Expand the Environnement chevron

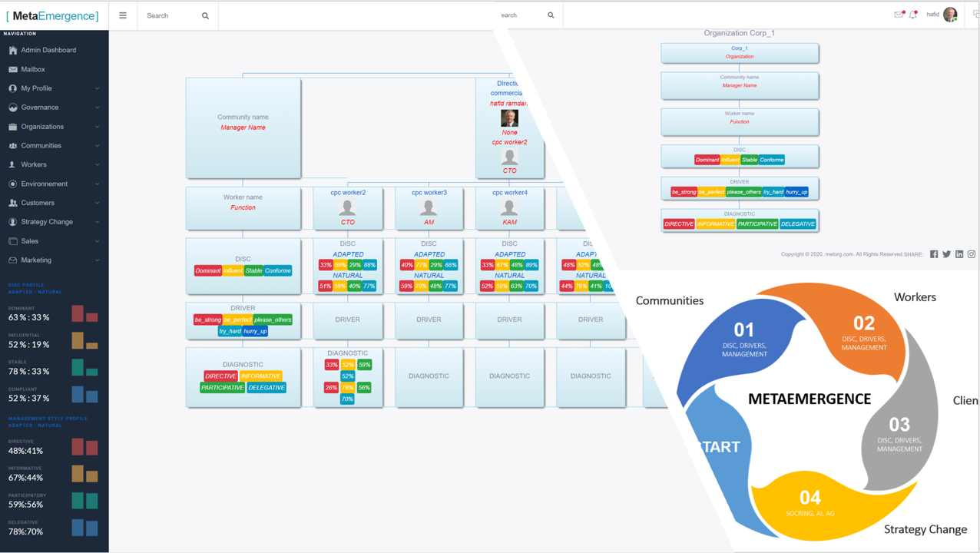coord(97,184)
